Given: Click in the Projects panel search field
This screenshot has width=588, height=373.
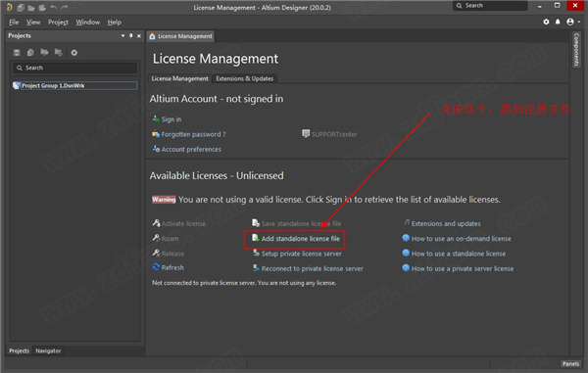Looking at the screenshot, I should [75, 68].
